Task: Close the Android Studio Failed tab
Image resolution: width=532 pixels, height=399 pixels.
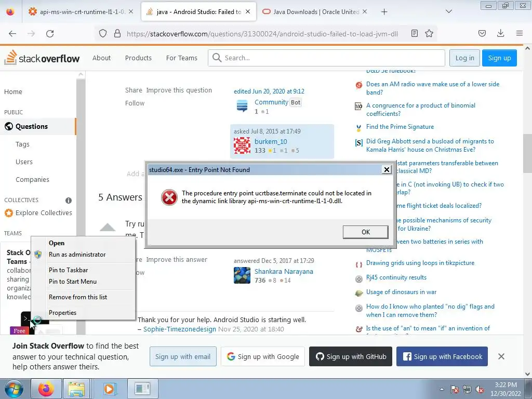Action: (x=248, y=11)
